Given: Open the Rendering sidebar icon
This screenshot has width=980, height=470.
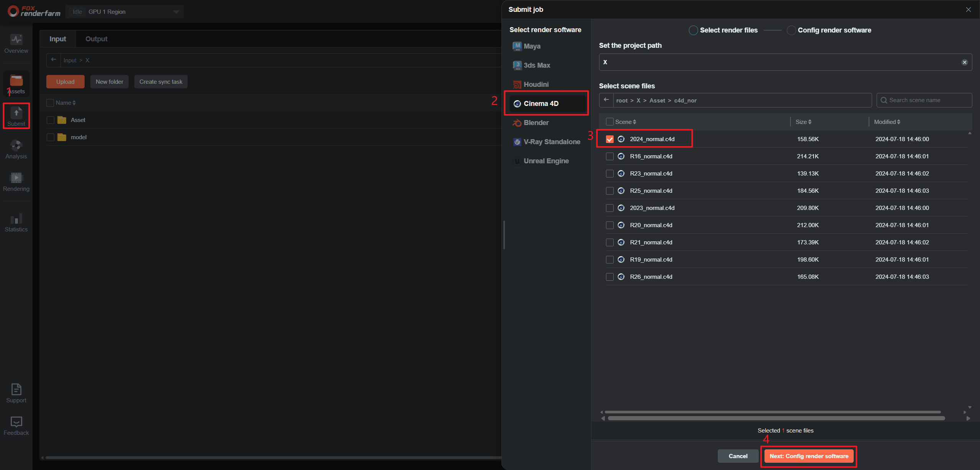Looking at the screenshot, I should [x=16, y=182].
